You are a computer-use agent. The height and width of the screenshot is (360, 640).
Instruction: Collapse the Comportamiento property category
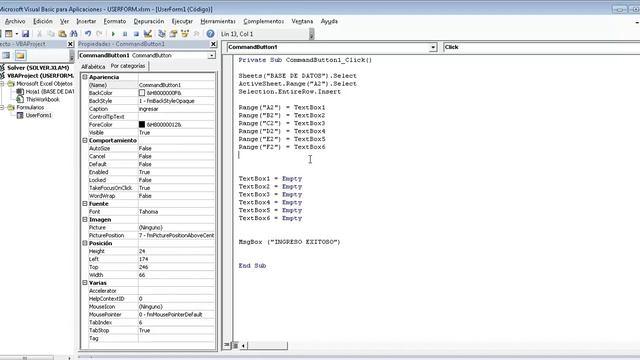click(85, 140)
